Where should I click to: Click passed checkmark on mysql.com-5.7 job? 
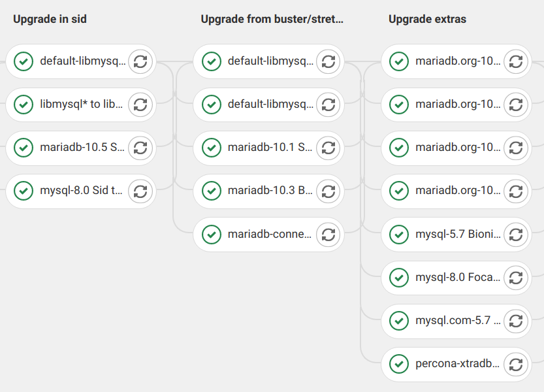click(x=399, y=320)
